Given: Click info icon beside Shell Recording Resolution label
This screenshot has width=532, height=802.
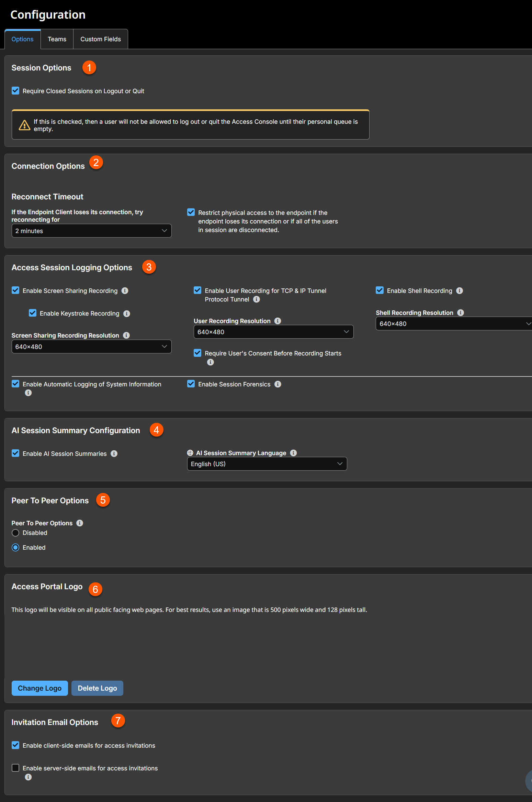Looking at the screenshot, I should (461, 312).
